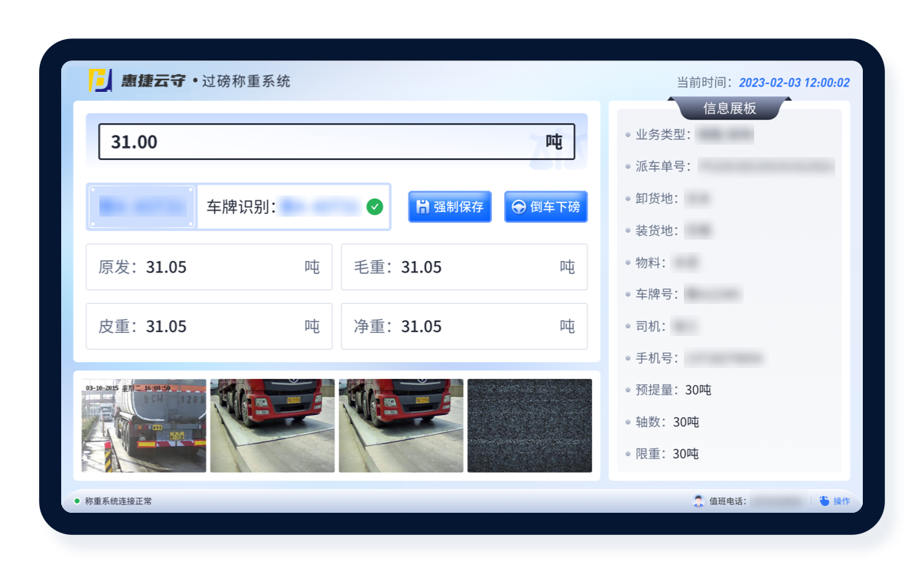Select the 预提量 row in info panel
Screen dimensions: 924x574
click(673, 390)
